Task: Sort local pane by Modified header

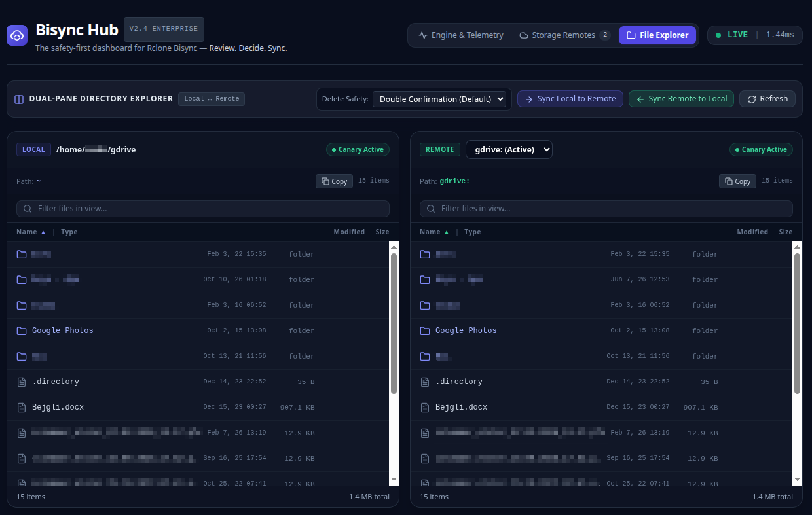Action: tap(349, 232)
